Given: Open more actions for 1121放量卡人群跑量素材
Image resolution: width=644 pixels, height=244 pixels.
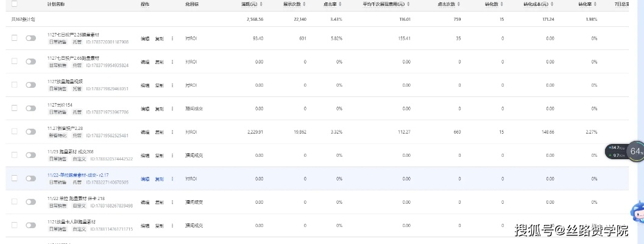Looking at the screenshot, I should pos(172,226).
